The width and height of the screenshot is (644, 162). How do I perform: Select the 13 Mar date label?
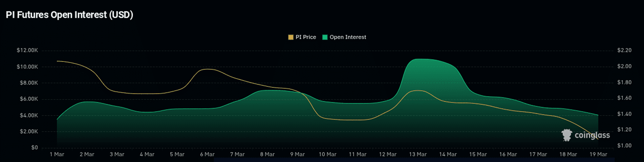coord(418,155)
